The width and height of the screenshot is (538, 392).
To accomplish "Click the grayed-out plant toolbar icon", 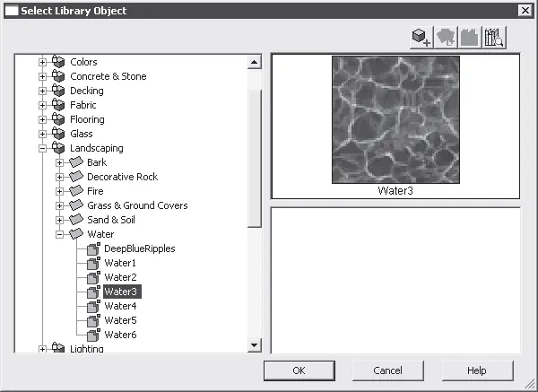I will click(x=446, y=36).
